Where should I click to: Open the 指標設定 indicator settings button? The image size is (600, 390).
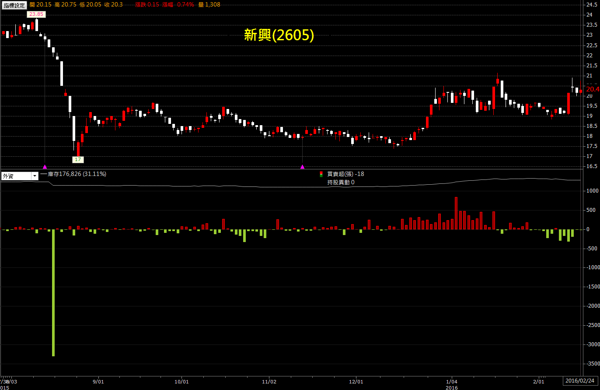[x=14, y=5]
